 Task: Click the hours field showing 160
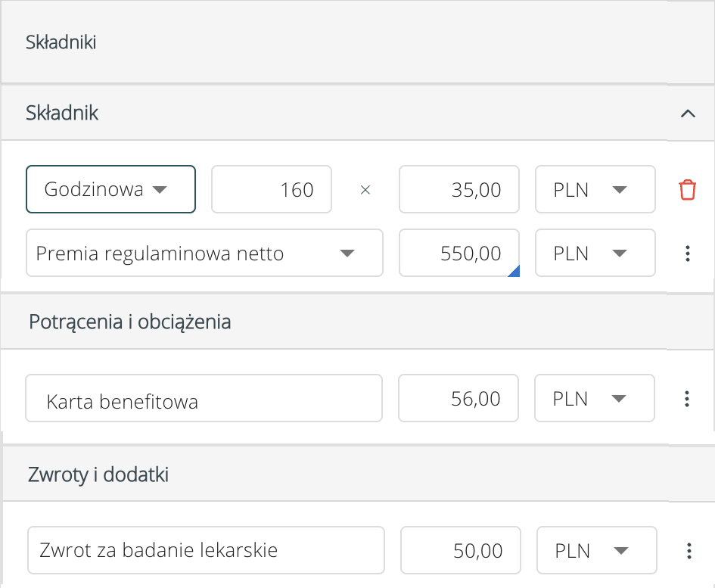click(x=271, y=189)
